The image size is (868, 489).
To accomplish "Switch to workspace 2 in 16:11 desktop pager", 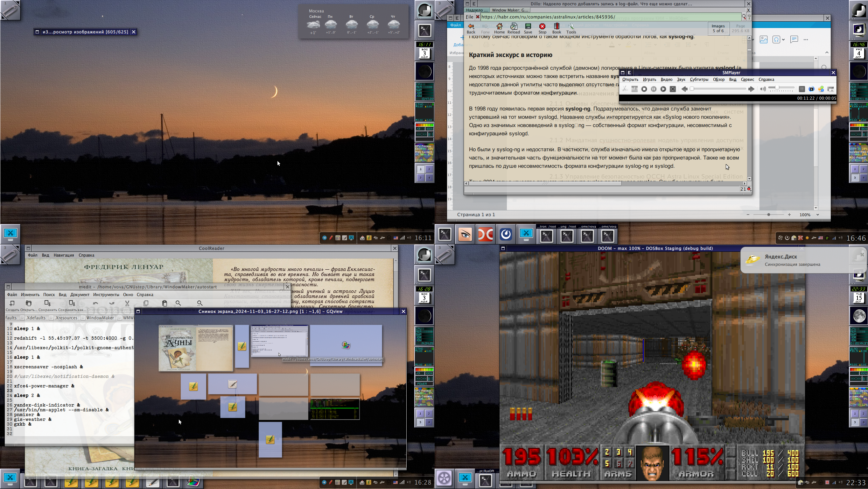I will click(429, 169).
